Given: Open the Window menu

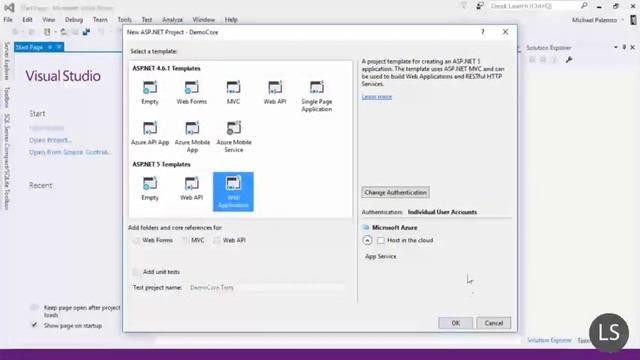Looking at the screenshot, I should click(204, 20).
